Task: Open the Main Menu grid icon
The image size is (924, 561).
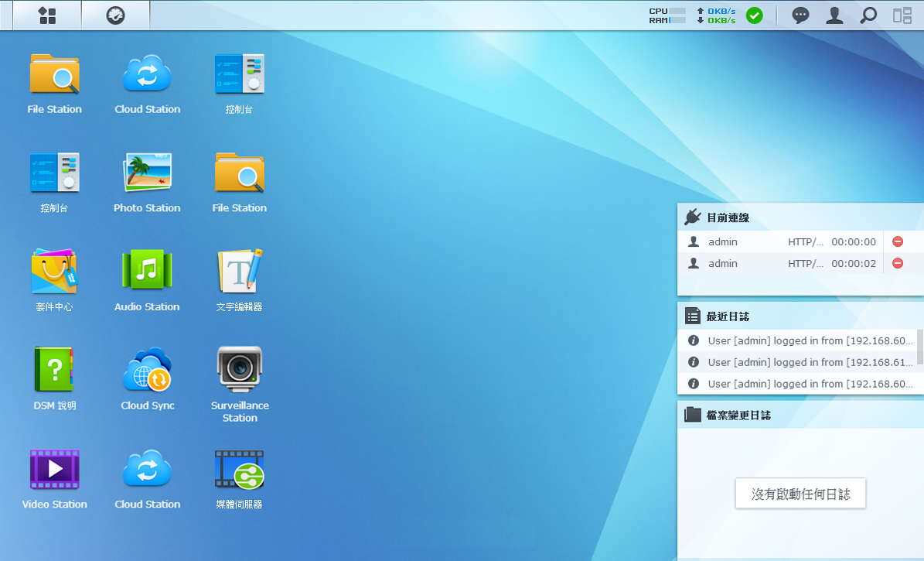Action: (47, 15)
